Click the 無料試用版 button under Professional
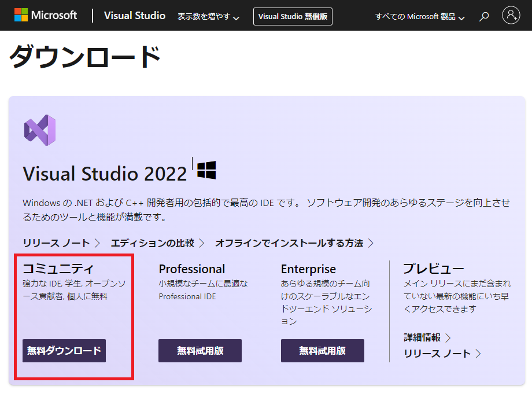 200,351
